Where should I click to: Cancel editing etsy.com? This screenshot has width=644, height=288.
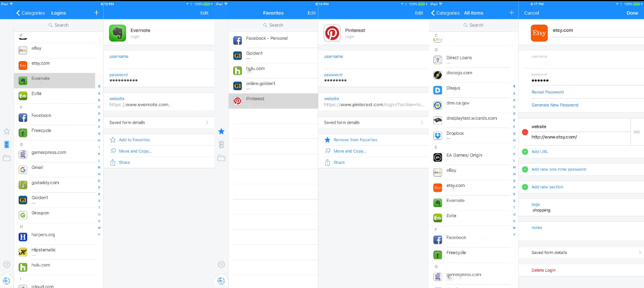point(531,12)
